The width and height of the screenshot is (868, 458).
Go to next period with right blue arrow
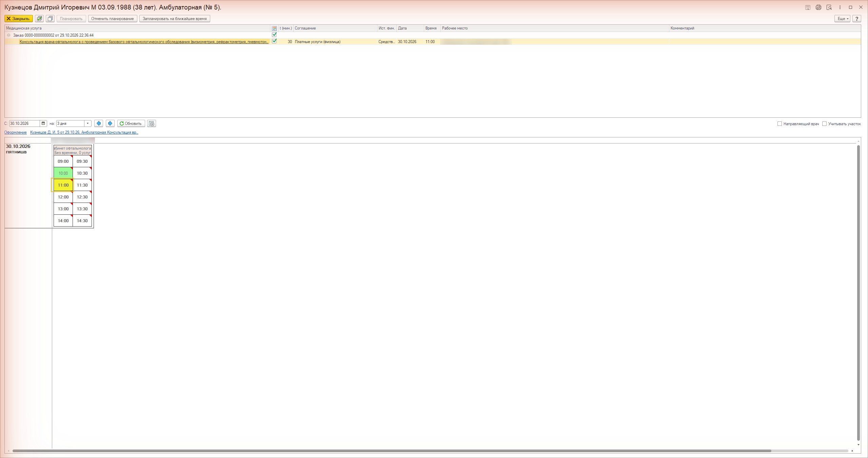click(110, 123)
